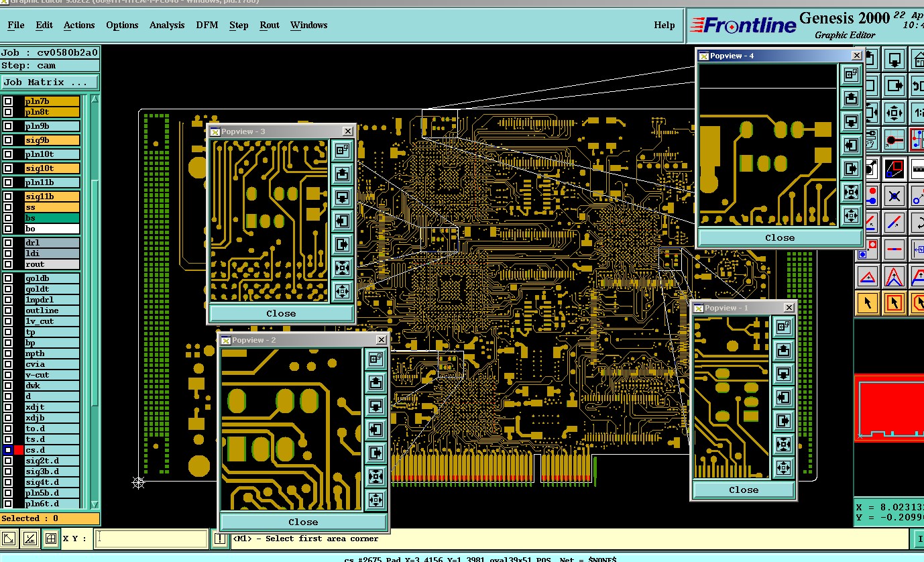Open the File menu
Screen dimensions: 924x562
pos(16,25)
